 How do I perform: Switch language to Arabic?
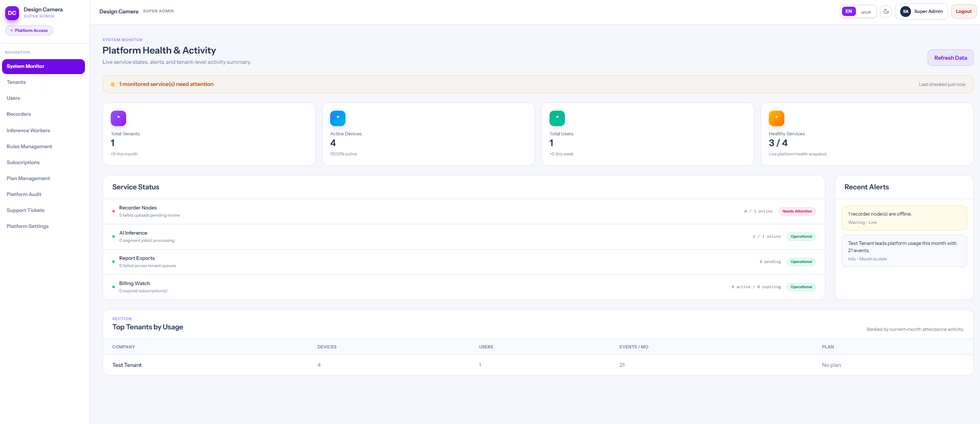tap(866, 11)
